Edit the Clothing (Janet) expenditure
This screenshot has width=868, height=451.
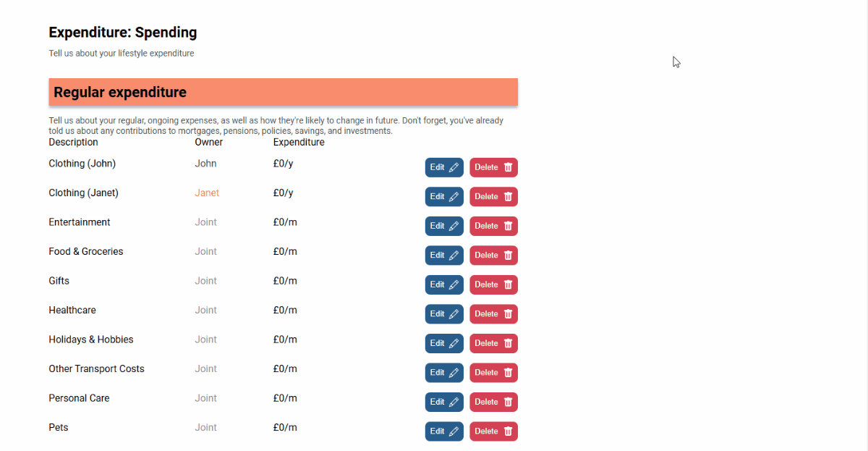coord(443,197)
